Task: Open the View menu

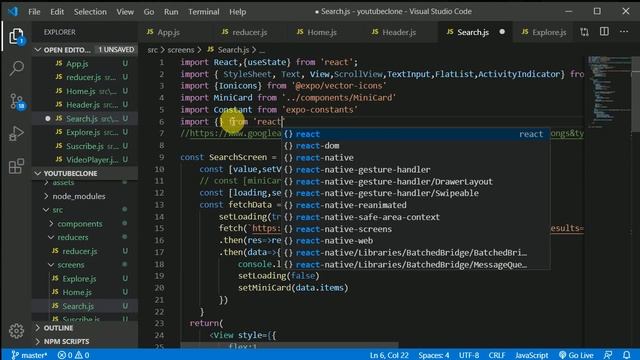Action: pos(125,11)
